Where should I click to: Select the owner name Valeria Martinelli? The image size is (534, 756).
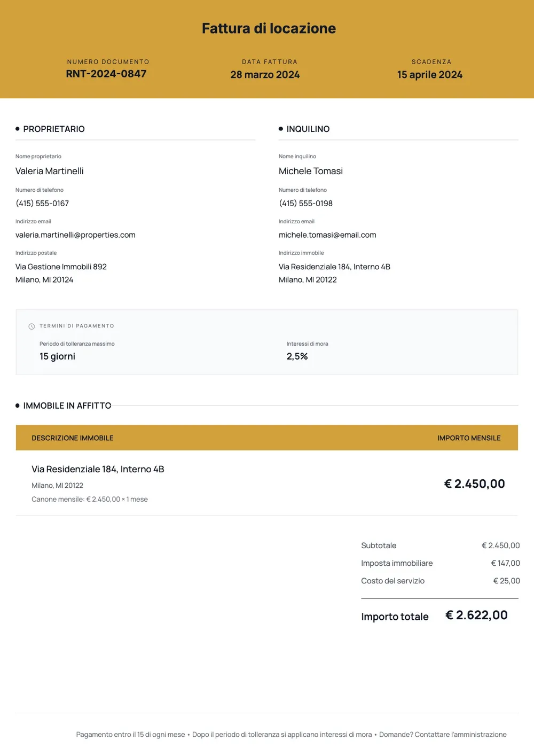point(50,171)
